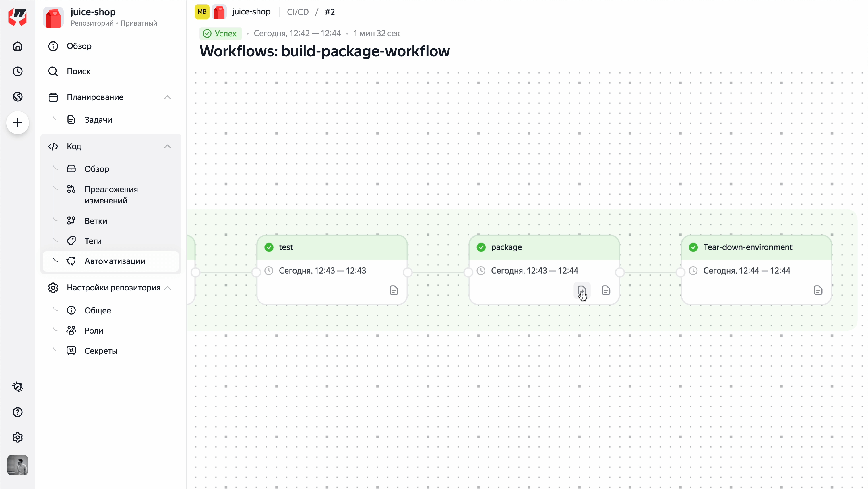Open the help question mark icon

pyautogui.click(x=18, y=412)
